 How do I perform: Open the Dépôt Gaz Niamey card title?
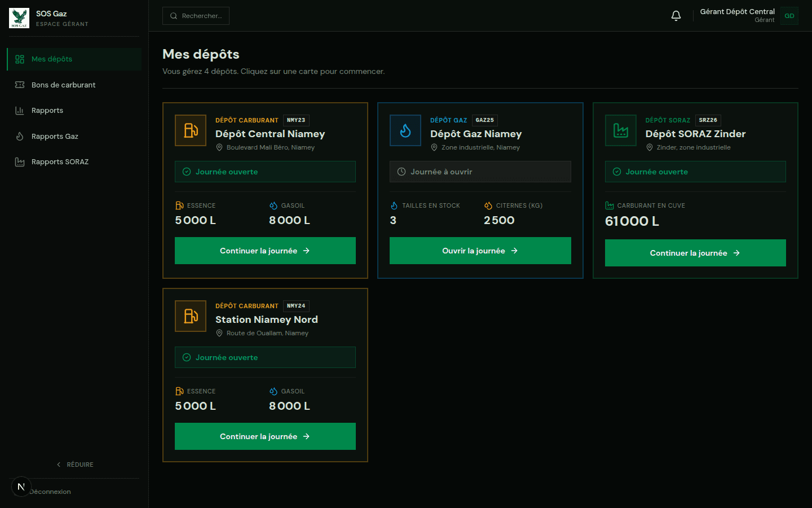476,134
